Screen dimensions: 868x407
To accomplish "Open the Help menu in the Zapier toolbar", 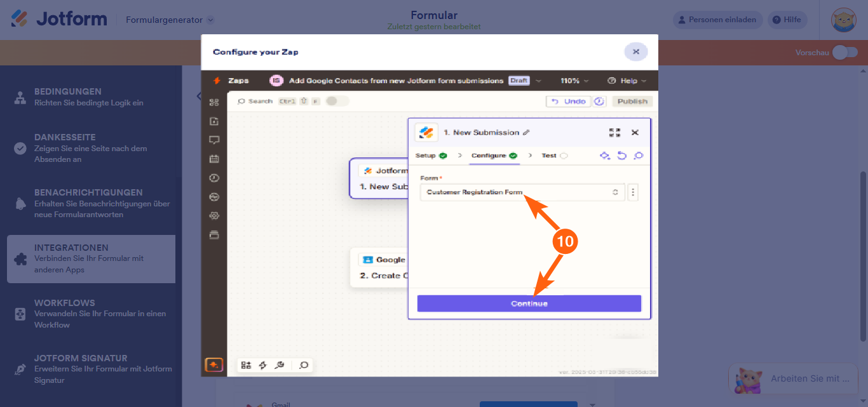I will (627, 81).
